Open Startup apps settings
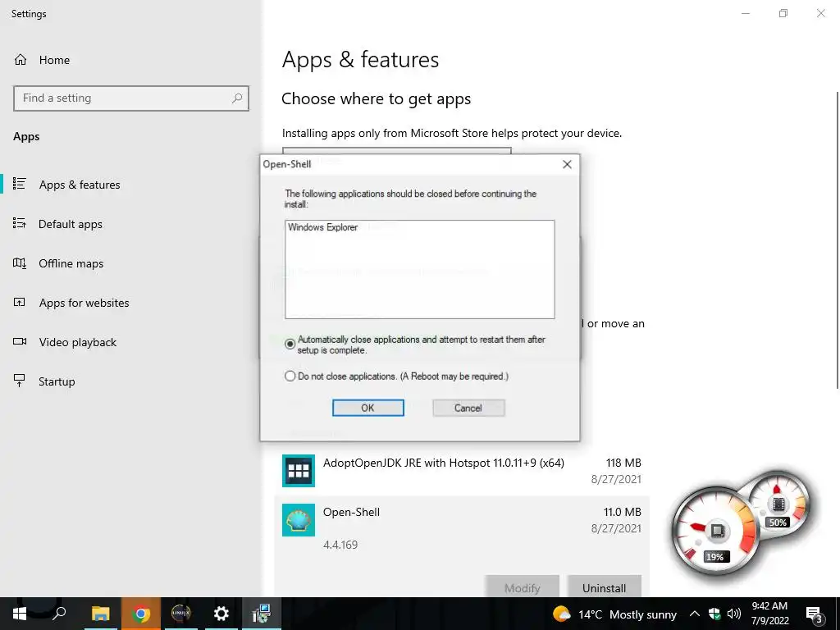Viewport: 840px width, 630px height. pyautogui.click(x=57, y=381)
